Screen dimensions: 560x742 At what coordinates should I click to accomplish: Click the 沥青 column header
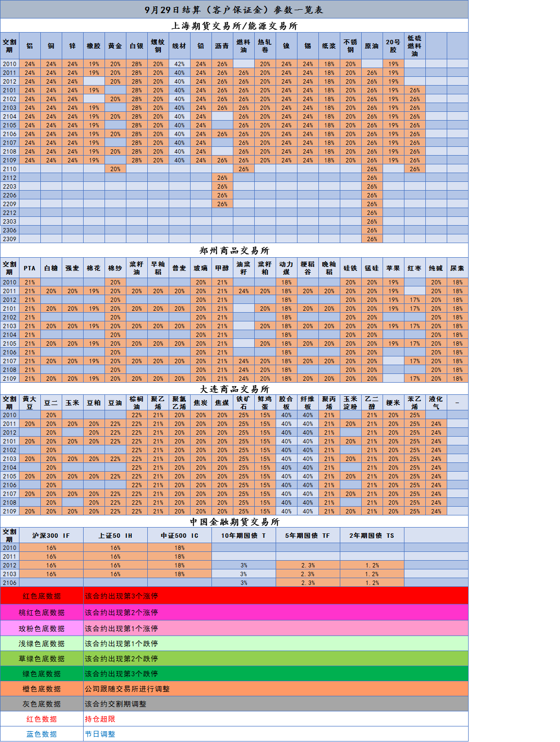(222, 46)
